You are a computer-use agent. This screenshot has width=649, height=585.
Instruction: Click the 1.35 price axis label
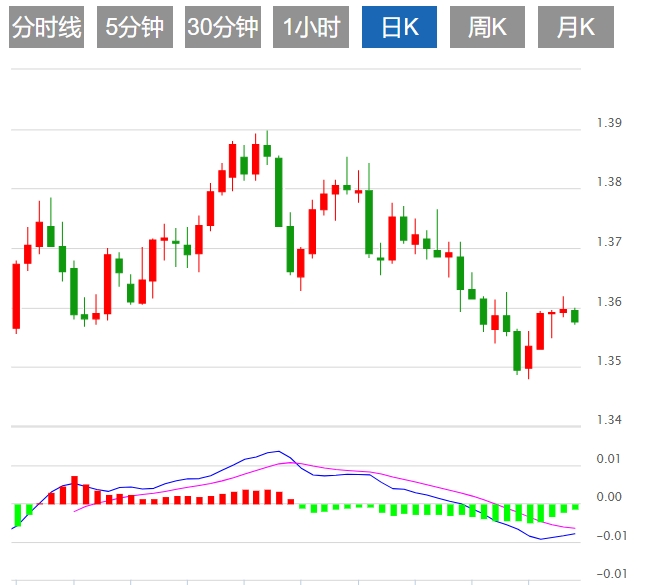(x=609, y=361)
